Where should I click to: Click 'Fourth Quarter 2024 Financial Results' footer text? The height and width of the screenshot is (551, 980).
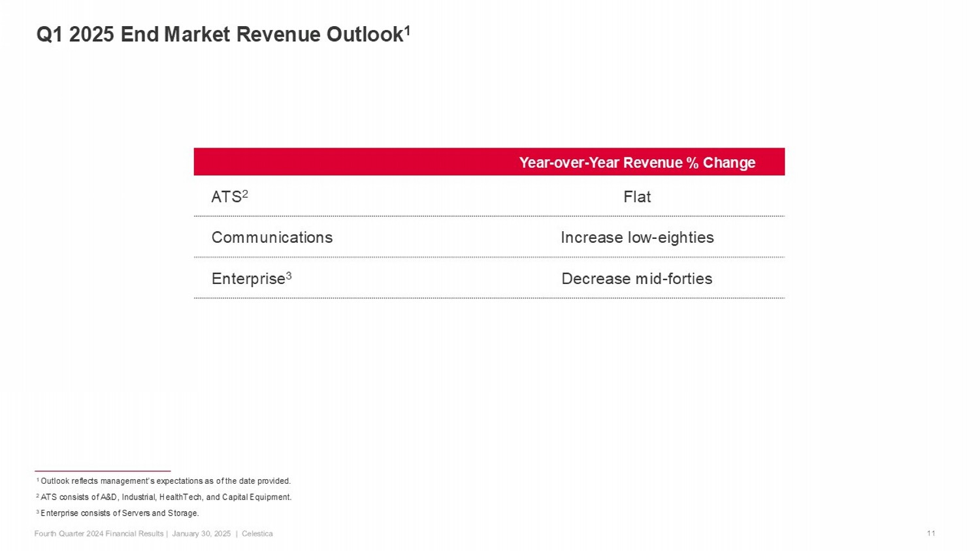tap(99, 534)
